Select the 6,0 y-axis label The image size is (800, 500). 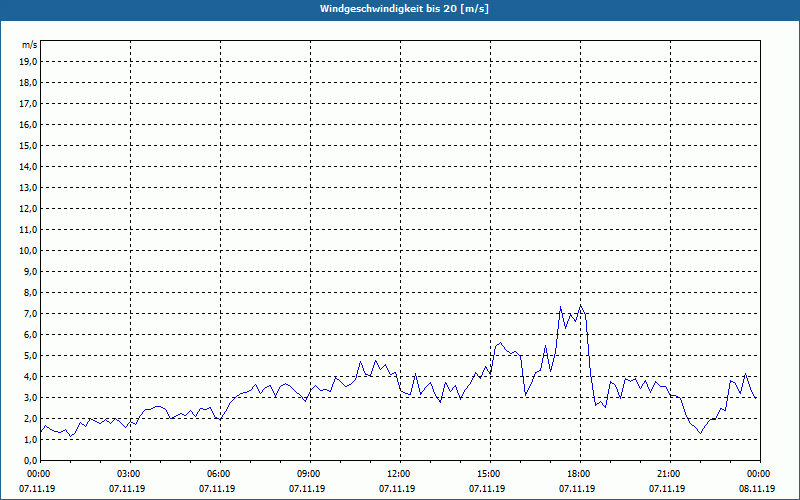(30, 335)
